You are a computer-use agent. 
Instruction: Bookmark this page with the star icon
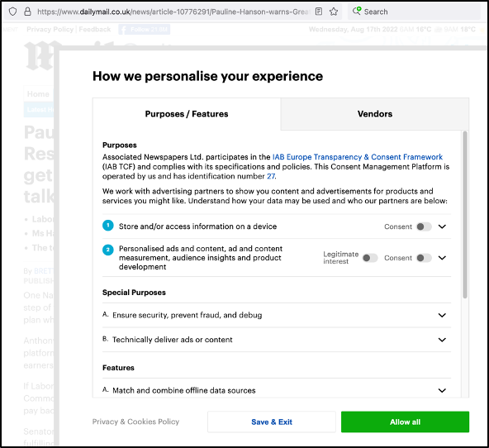[334, 12]
